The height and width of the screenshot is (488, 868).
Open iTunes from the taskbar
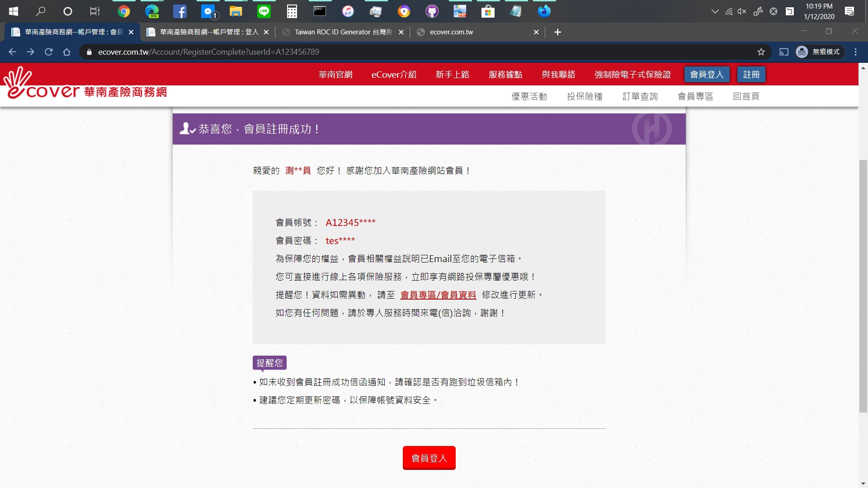click(348, 11)
